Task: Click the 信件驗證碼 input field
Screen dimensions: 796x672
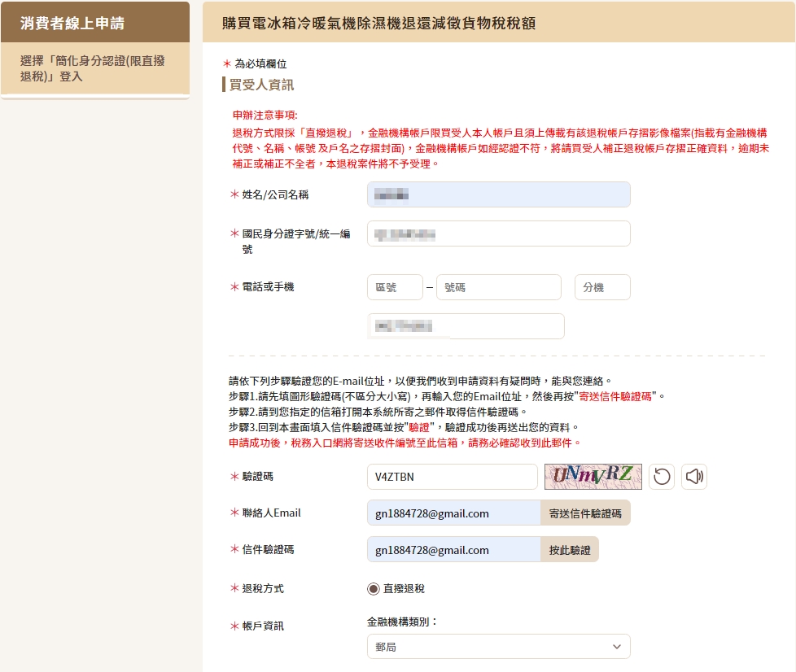Action: point(453,550)
